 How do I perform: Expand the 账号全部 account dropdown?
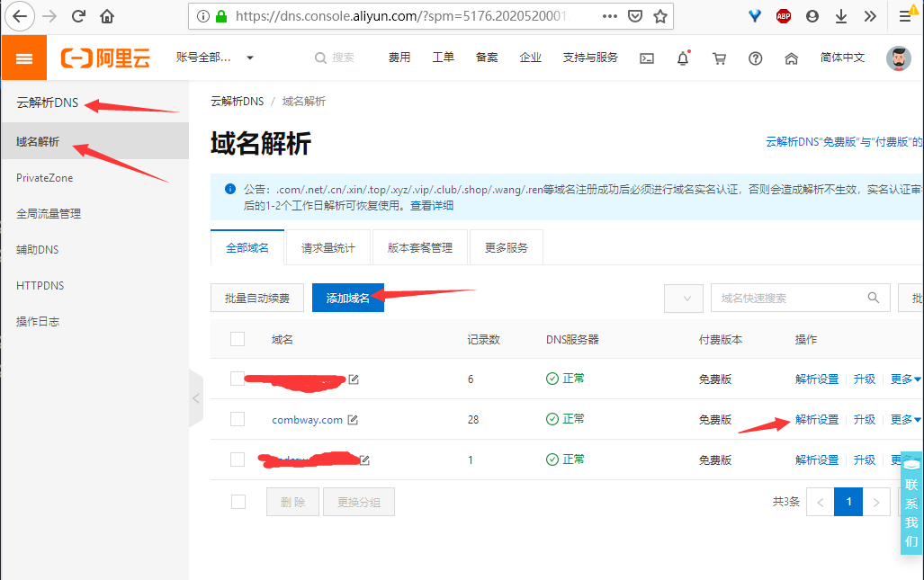(x=250, y=58)
